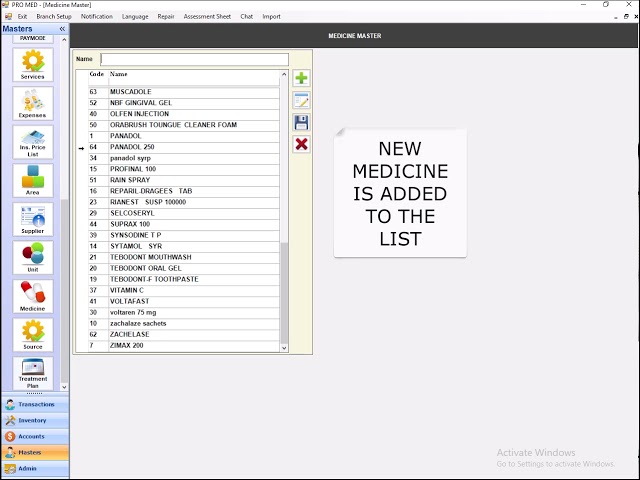The height and width of the screenshot is (480, 640).
Task: Open the Chat menu
Action: coord(247,16)
